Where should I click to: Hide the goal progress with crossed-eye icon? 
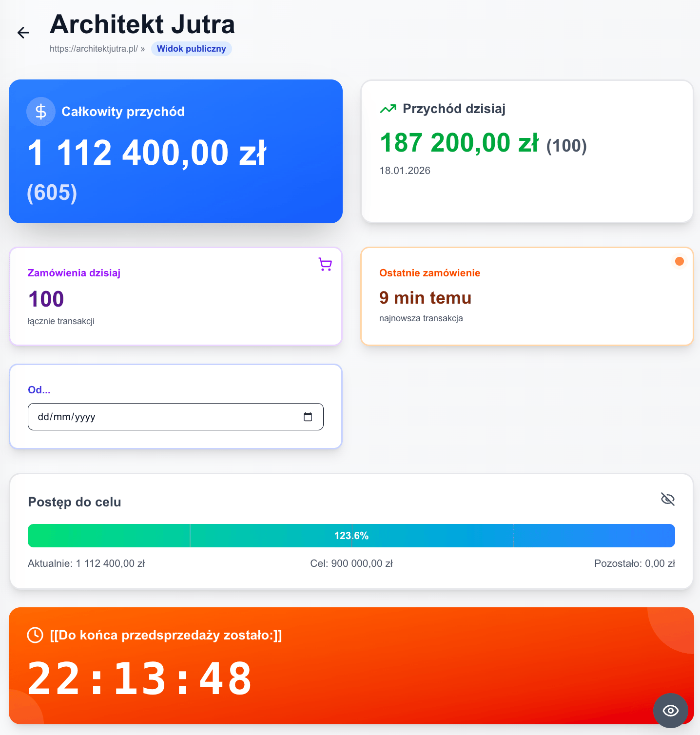667,499
